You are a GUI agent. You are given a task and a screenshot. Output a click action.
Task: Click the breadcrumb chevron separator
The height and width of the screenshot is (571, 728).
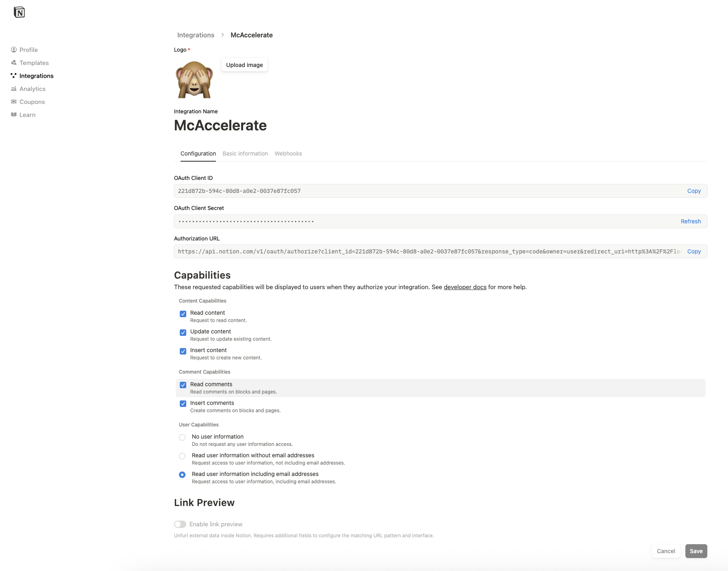click(222, 35)
